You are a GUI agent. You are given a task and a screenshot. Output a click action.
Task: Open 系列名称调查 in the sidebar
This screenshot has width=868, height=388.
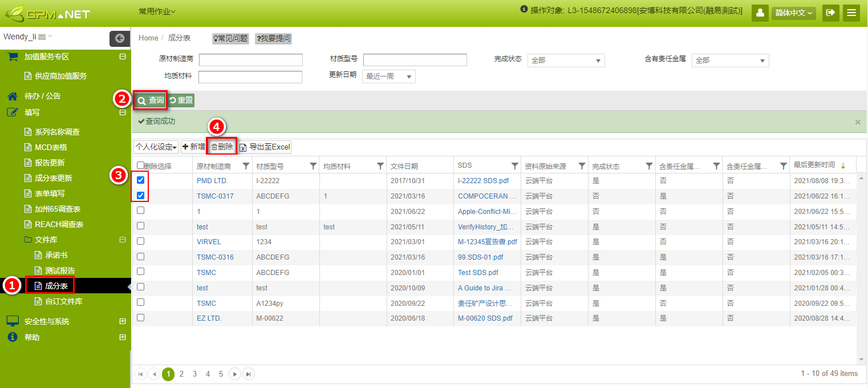point(57,132)
